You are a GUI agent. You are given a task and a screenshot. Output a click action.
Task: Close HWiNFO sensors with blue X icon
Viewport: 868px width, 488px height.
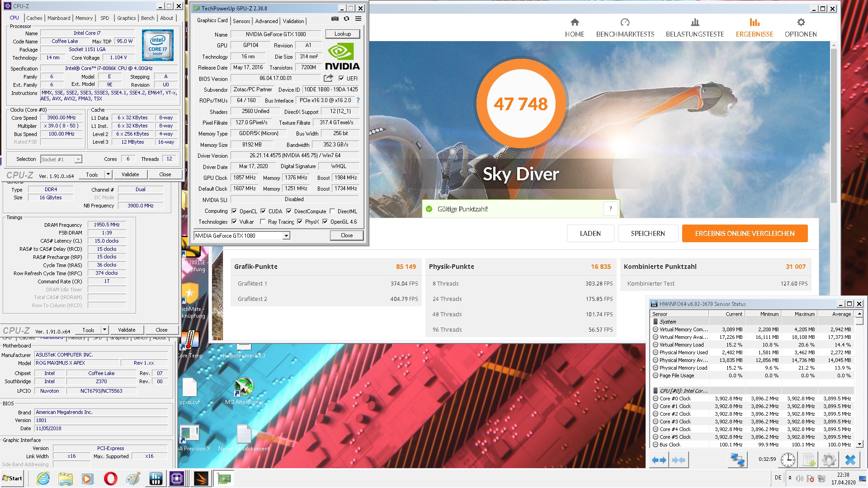click(850, 460)
